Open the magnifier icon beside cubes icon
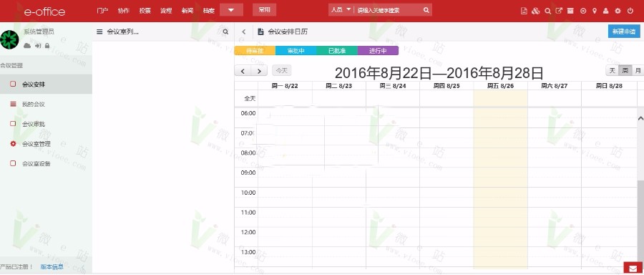 pyautogui.click(x=547, y=11)
